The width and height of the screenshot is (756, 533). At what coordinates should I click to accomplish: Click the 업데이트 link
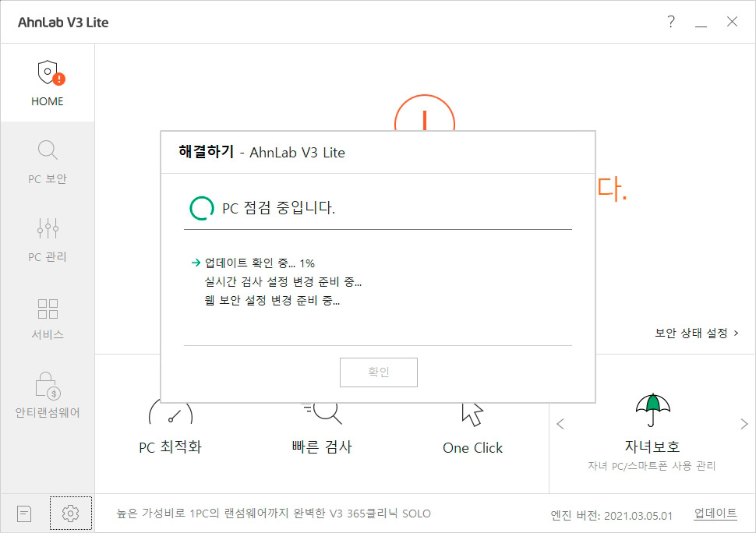(715, 514)
